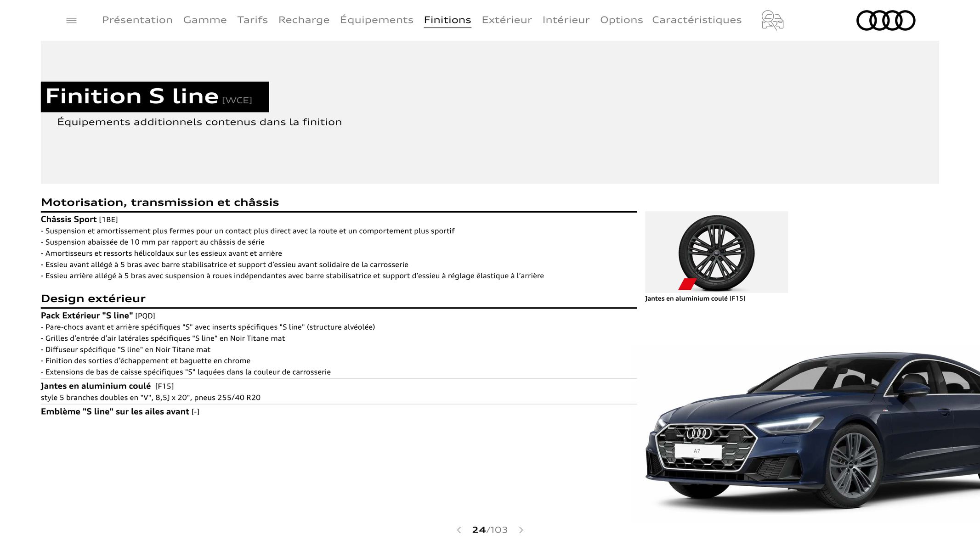The image size is (980, 551).
Task: Click 'Amortisseurs et ressorts hélicoïdaux' line
Action: pos(161,253)
